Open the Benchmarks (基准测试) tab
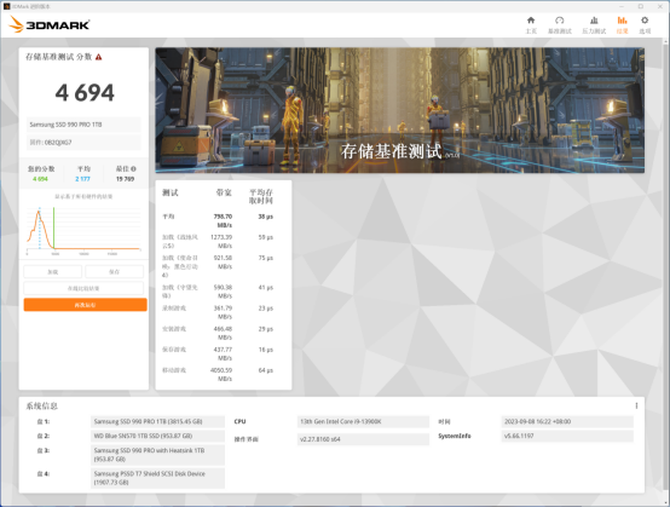The height and width of the screenshot is (507, 670). point(560,24)
